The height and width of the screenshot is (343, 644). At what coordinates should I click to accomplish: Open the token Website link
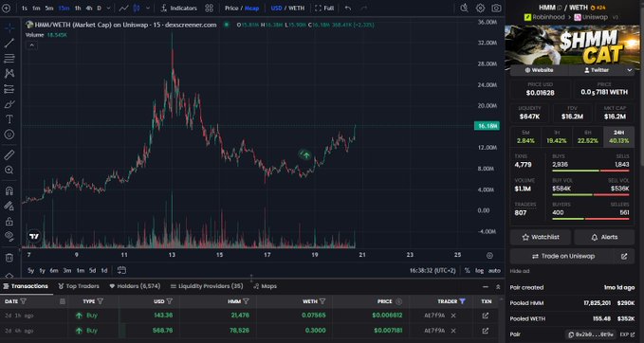pos(539,70)
